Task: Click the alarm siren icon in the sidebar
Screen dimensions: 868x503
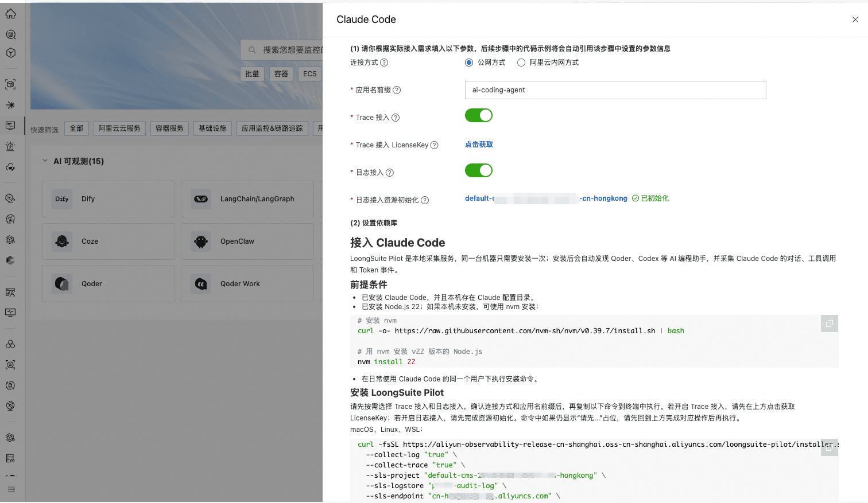Action: pyautogui.click(x=10, y=146)
